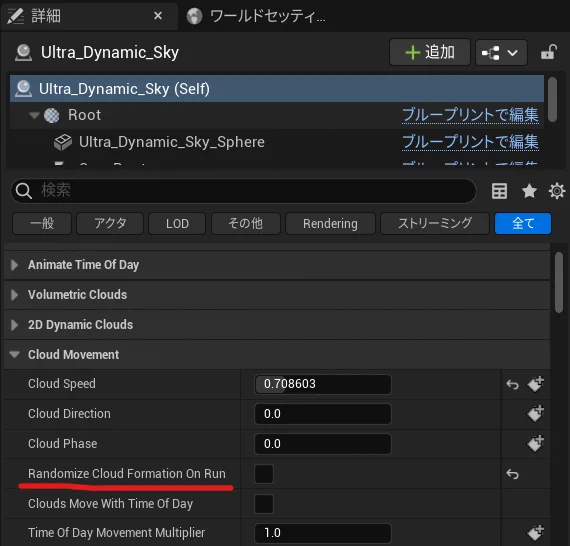This screenshot has height=546, width=570.
Task: Select Ultra_Dynamic_Sky (Self) row
Action: 277,89
